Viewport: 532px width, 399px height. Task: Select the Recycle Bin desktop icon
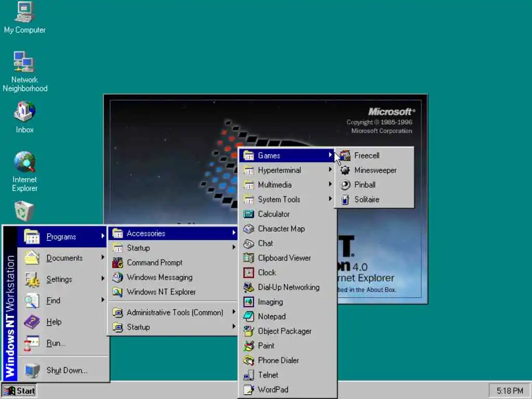[x=24, y=210]
